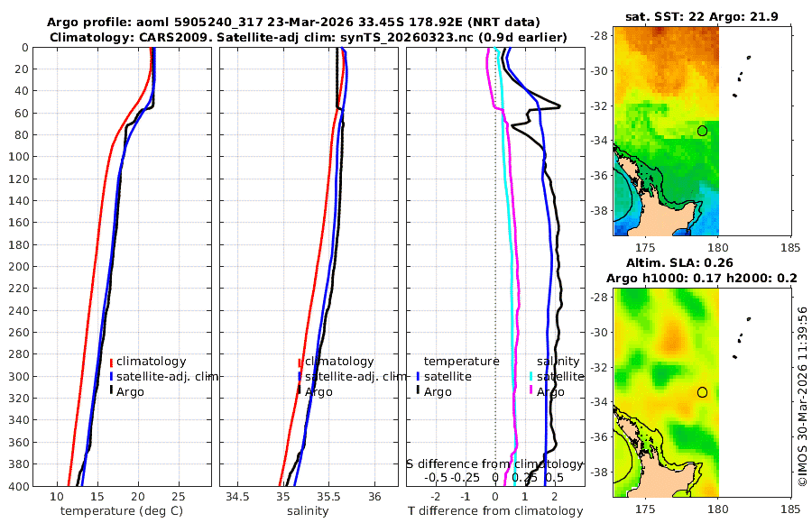
Task: Click the 'Altim. SLA: 0.26' heading
Action: coord(679,262)
